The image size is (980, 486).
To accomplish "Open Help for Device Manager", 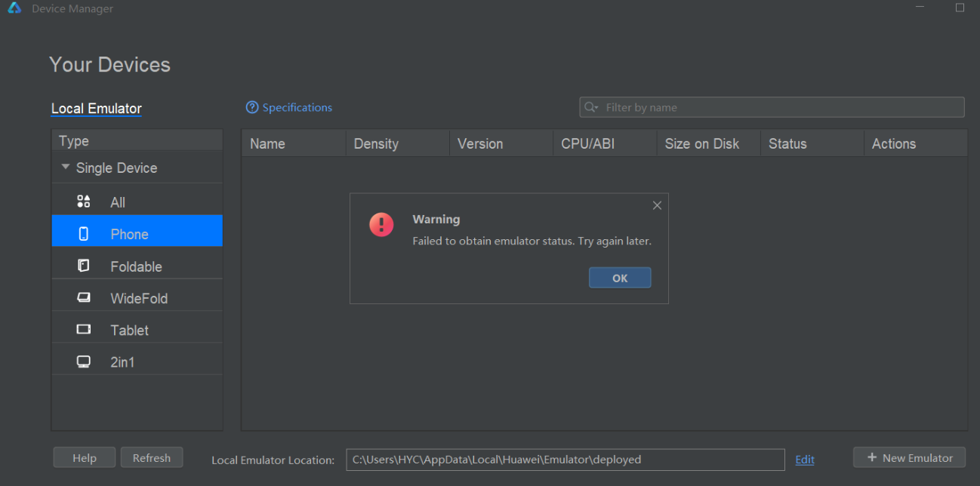I will (x=85, y=457).
